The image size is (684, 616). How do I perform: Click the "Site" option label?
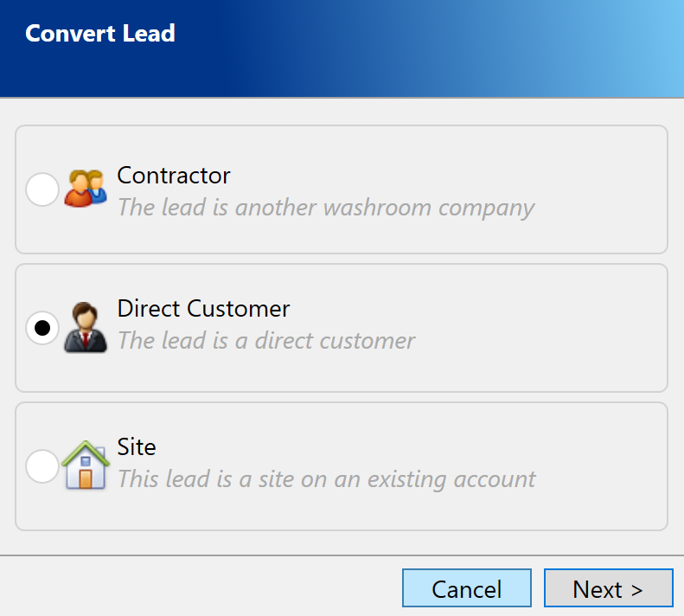137,447
